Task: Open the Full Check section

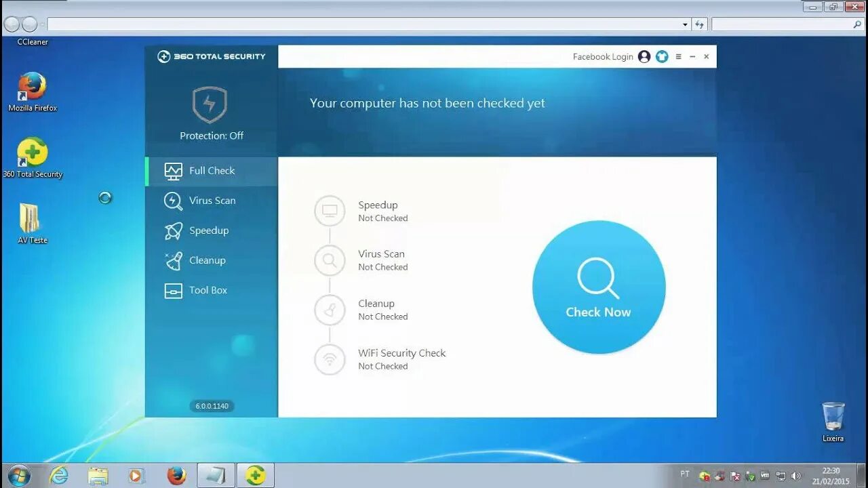Action: click(x=212, y=171)
